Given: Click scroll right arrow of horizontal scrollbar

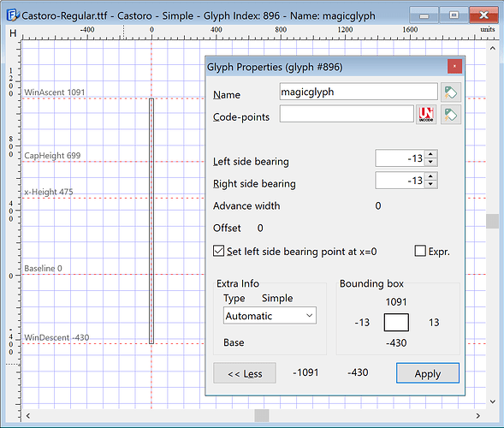Looking at the screenshot, I should (x=477, y=416).
